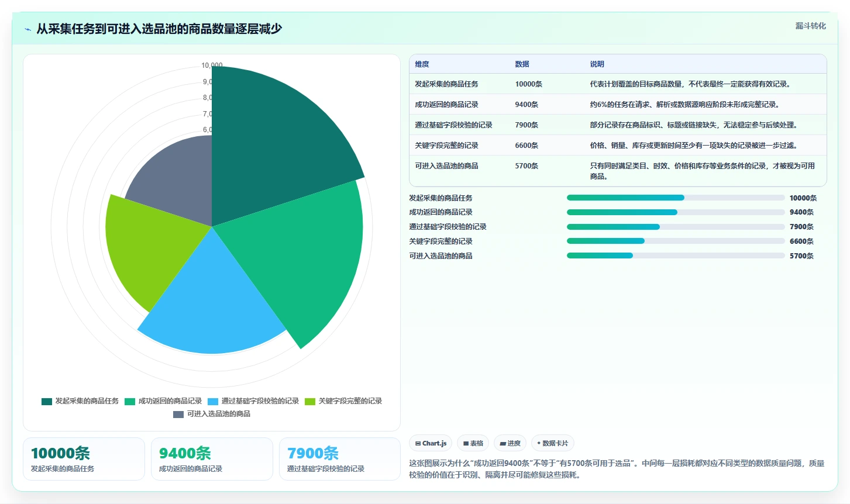Click the 7900条 value in the table
850x504 pixels.
coord(526,125)
